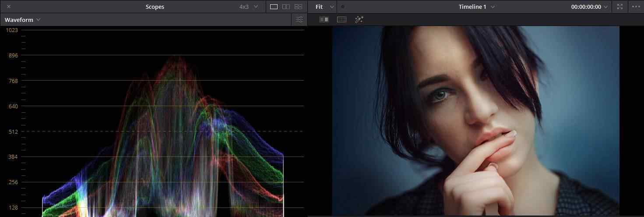
Task: Click the Scopes panel title
Action: (155, 7)
